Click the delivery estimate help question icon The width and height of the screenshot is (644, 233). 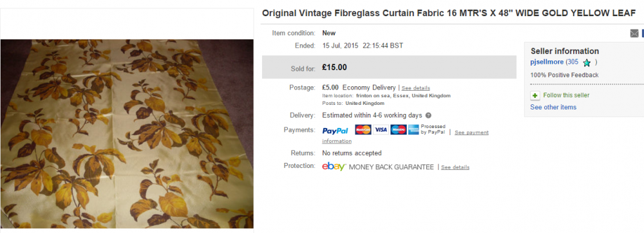(x=428, y=116)
